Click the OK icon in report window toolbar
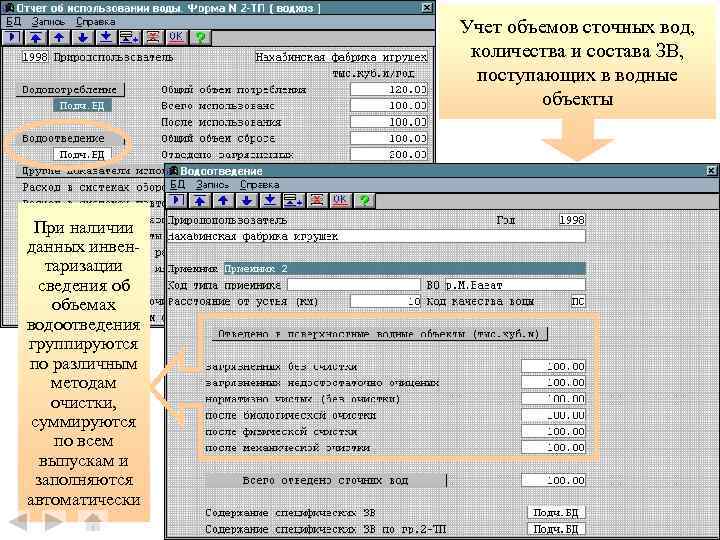Screen dimensions: 720x540 [x=176, y=38]
